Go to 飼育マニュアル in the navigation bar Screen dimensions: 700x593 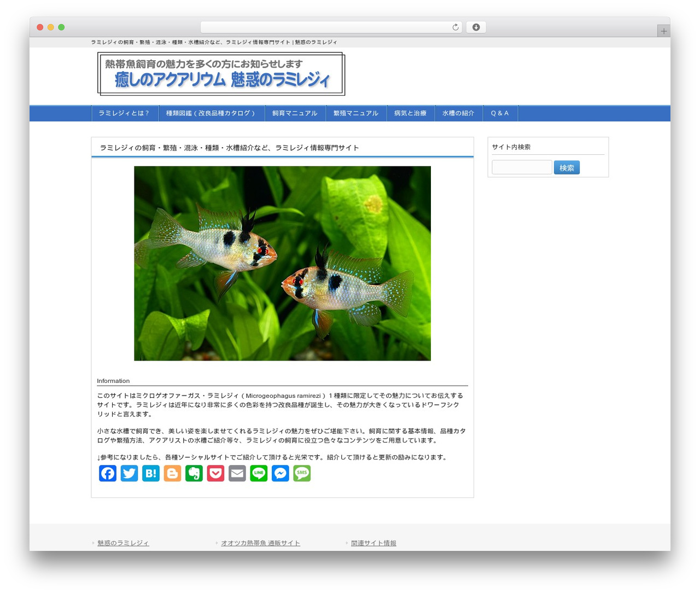pyautogui.click(x=295, y=113)
